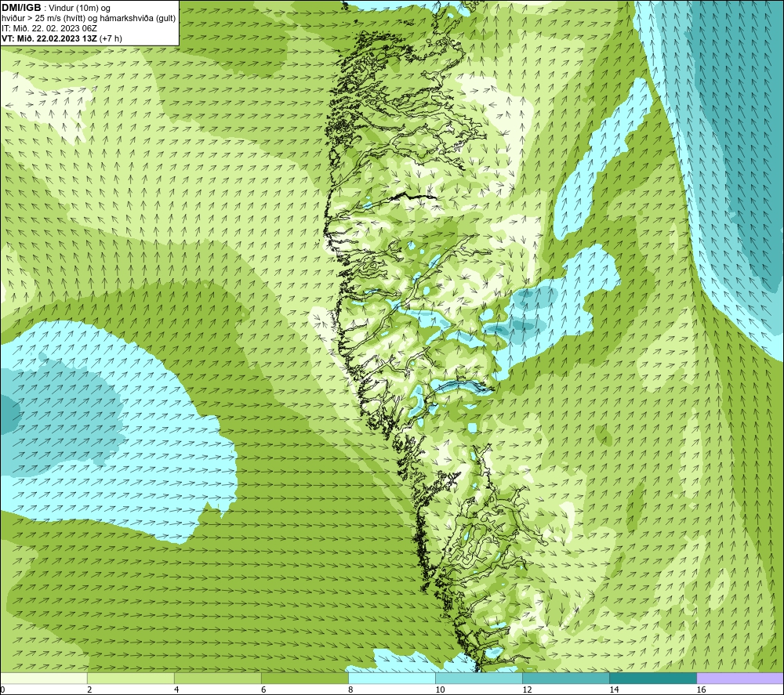Click the 10–12 m/s cyan swatch

(x=479, y=679)
